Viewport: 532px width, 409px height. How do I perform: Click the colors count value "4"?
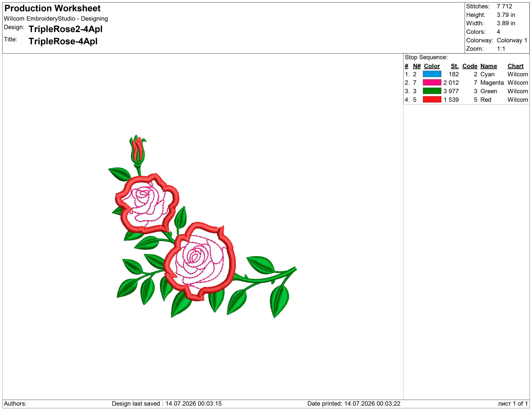pos(498,32)
